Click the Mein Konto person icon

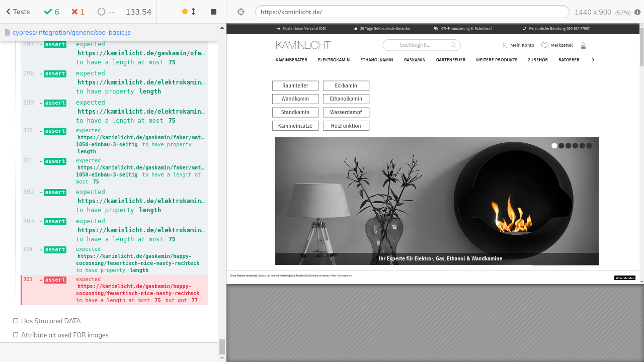point(505,45)
